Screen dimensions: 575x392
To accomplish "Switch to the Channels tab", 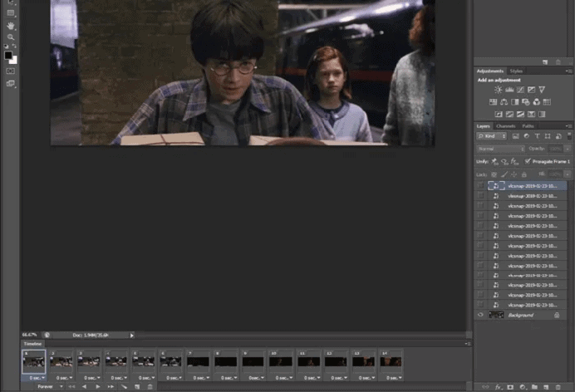I will pos(506,125).
